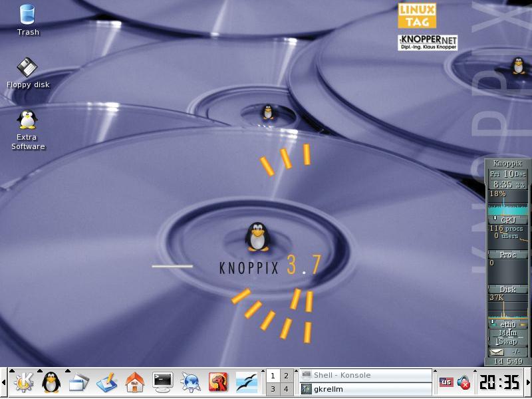Click the Knoppix hostname label in gkrellm

point(507,163)
